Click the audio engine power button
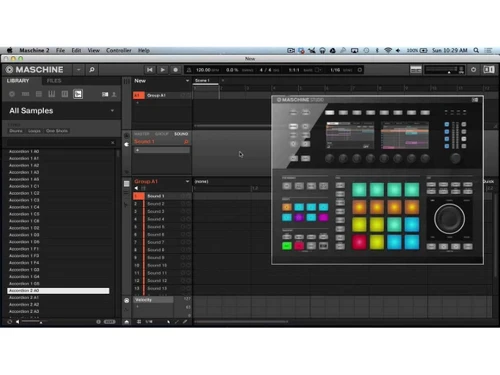This screenshot has height=375, width=500. click(x=473, y=70)
